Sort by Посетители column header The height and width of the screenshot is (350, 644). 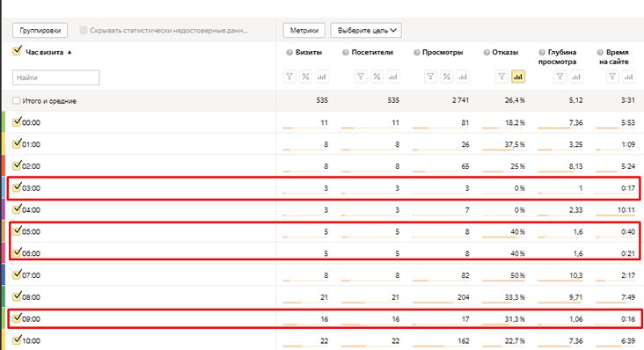(372, 53)
